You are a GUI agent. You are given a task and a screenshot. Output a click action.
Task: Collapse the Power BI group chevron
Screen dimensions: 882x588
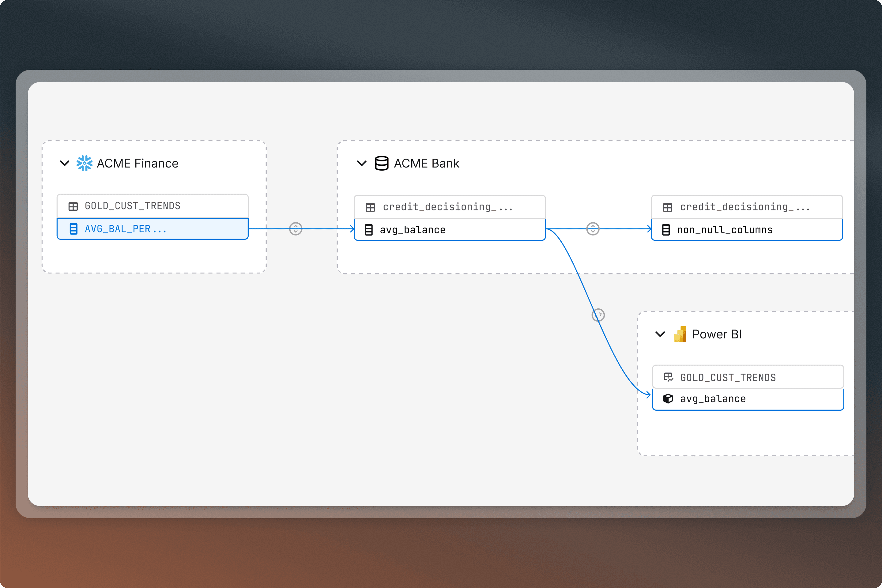[x=660, y=334]
